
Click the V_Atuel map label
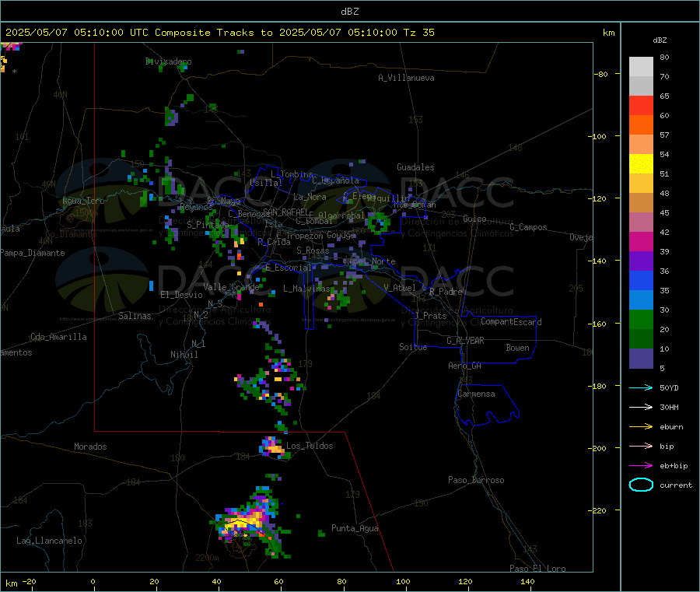400,288
